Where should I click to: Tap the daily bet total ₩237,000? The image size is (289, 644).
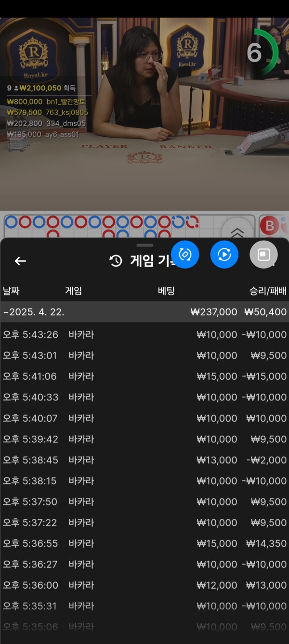[x=214, y=312]
